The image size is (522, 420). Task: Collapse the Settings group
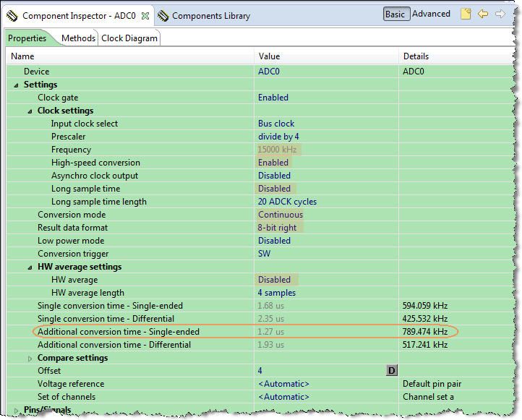point(16,85)
